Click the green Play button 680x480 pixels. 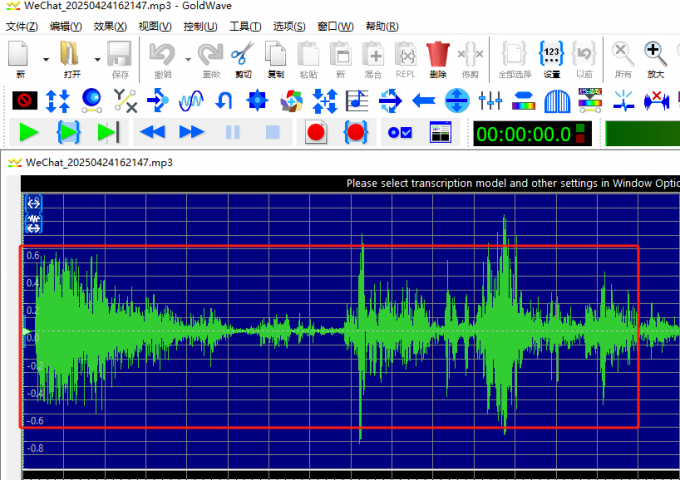click(x=28, y=132)
